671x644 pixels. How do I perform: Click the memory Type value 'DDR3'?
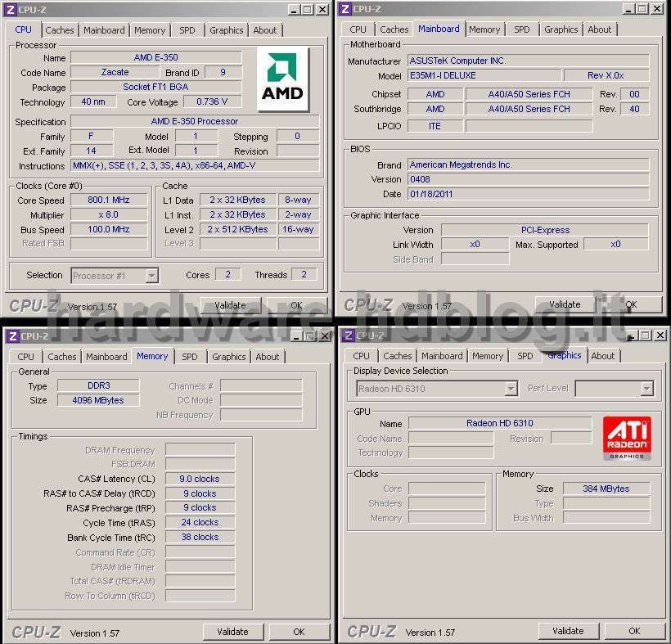[x=98, y=385]
